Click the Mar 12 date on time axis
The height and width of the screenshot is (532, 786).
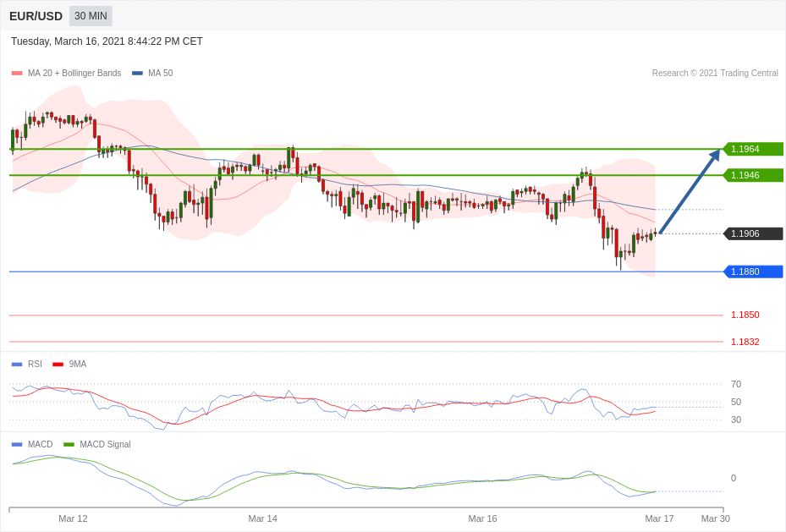point(73,518)
